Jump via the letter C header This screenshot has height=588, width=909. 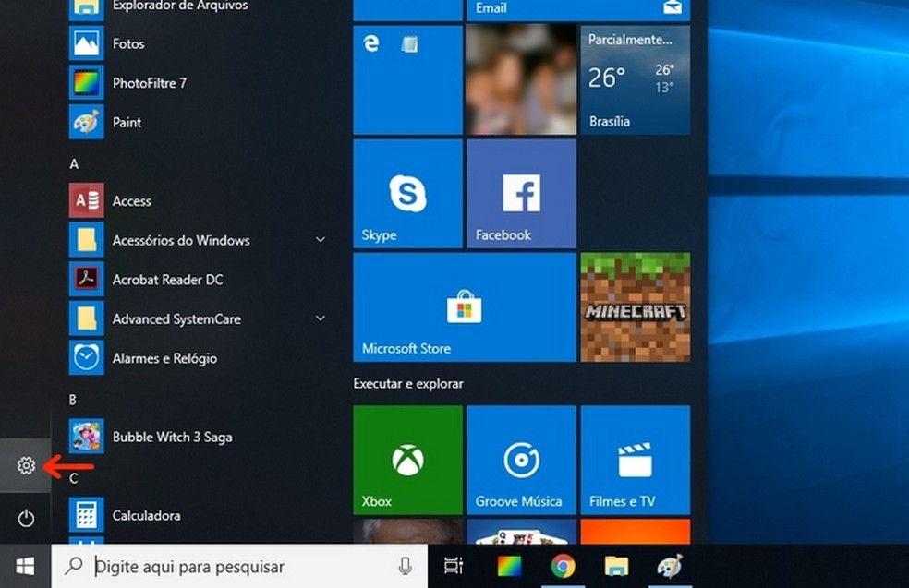click(x=73, y=478)
